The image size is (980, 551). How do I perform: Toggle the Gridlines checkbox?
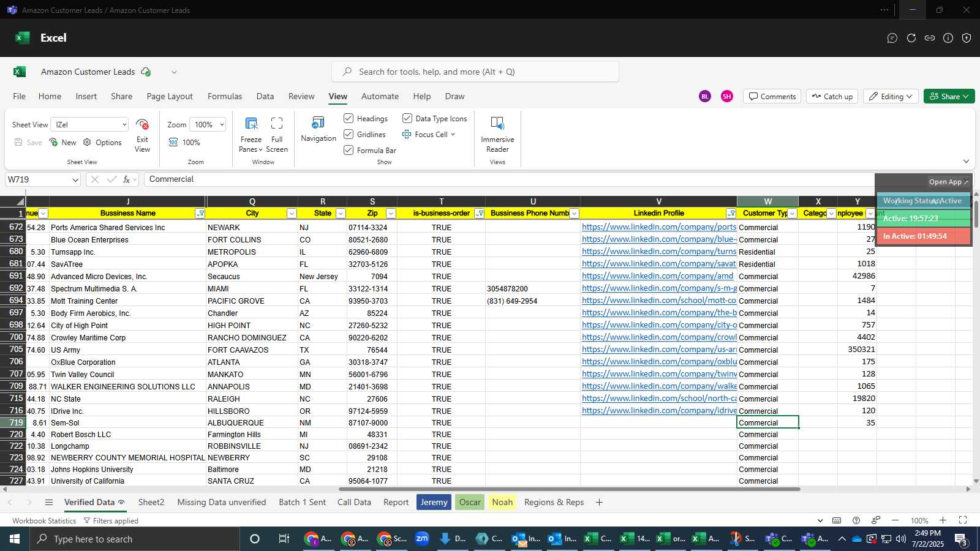[x=349, y=134]
